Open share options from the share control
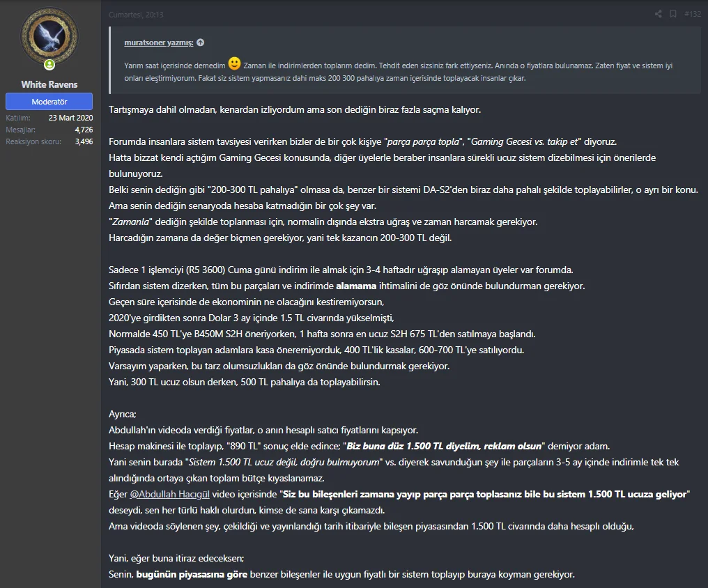Image resolution: width=708 pixels, height=588 pixels. (659, 13)
